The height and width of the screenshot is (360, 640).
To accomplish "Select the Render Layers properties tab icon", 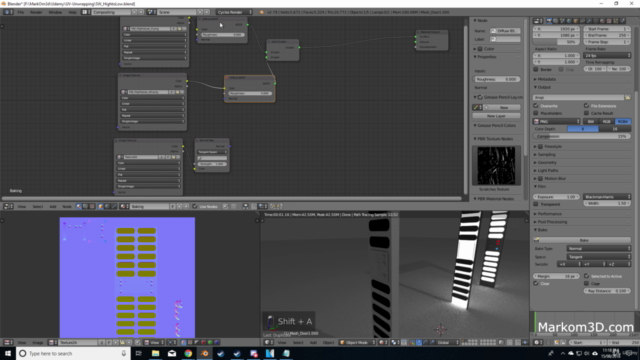I will pyautogui.click(x=556, y=21).
